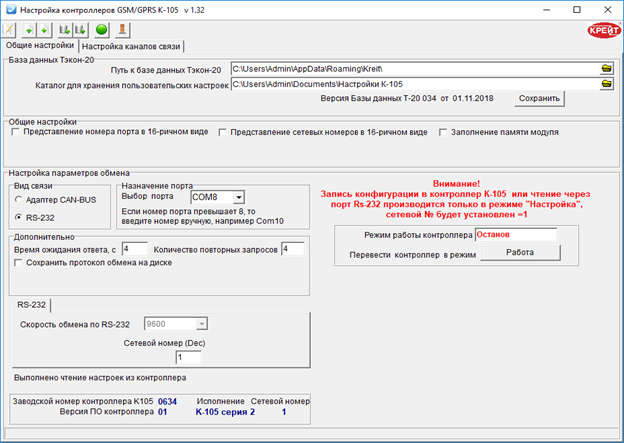624x443 pixels.
Task: Select the 'Адаптер CAN-BUS' radio button
Action: click(18, 199)
